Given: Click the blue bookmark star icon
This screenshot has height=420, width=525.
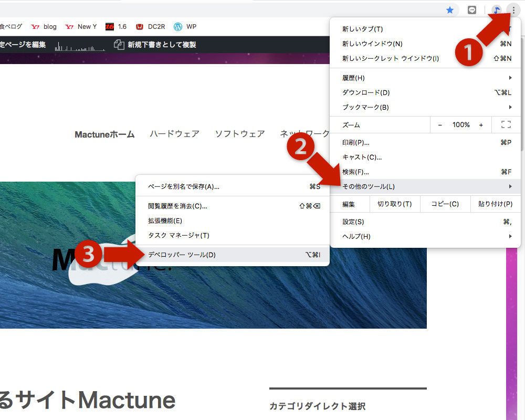Looking at the screenshot, I should [x=450, y=10].
